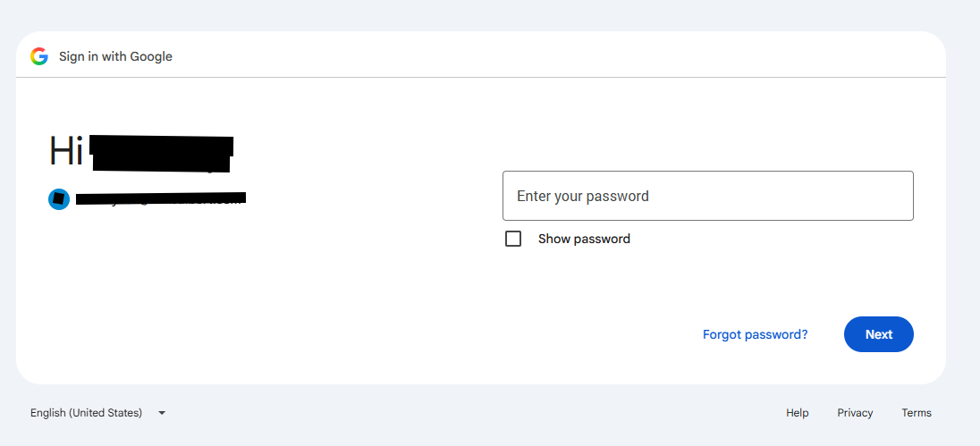Enable the Show password checkbox
980x446 pixels.
point(513,239)
